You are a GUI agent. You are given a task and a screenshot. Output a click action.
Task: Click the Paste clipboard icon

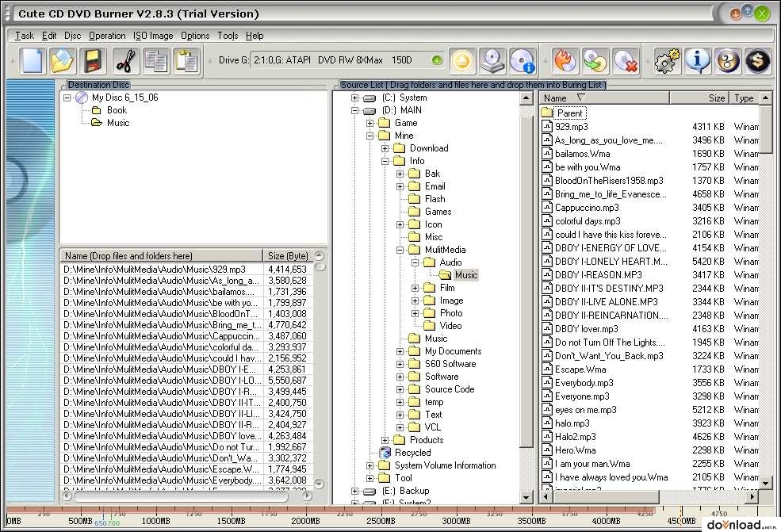point(187,61)
